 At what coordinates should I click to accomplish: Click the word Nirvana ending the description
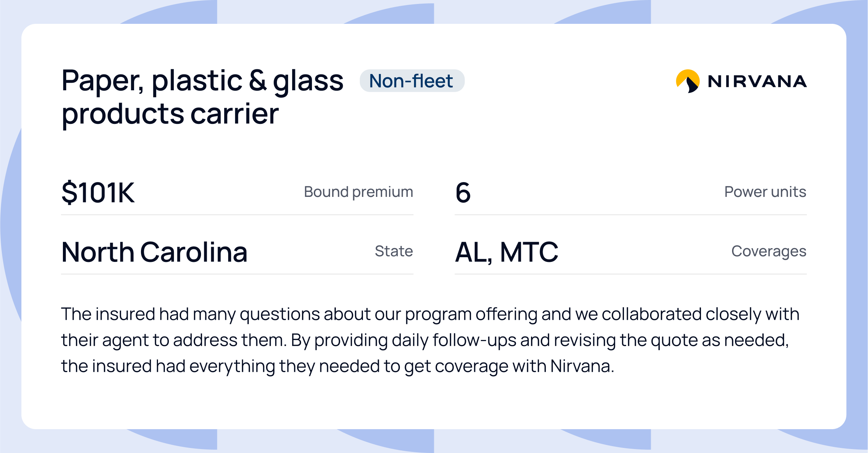[581, 366]
